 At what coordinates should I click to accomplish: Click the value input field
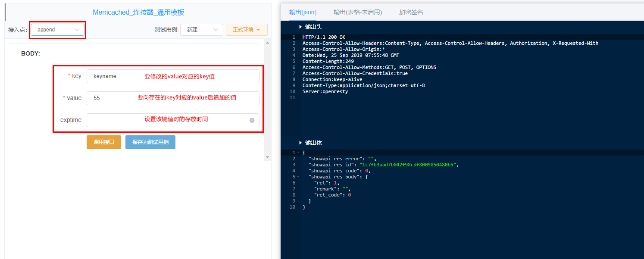point(173,98)
